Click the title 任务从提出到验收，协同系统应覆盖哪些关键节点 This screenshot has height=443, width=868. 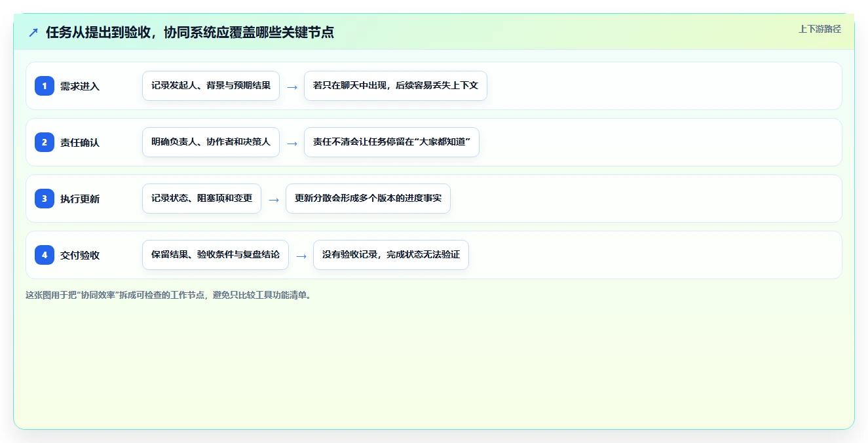[x=190, y=33]
